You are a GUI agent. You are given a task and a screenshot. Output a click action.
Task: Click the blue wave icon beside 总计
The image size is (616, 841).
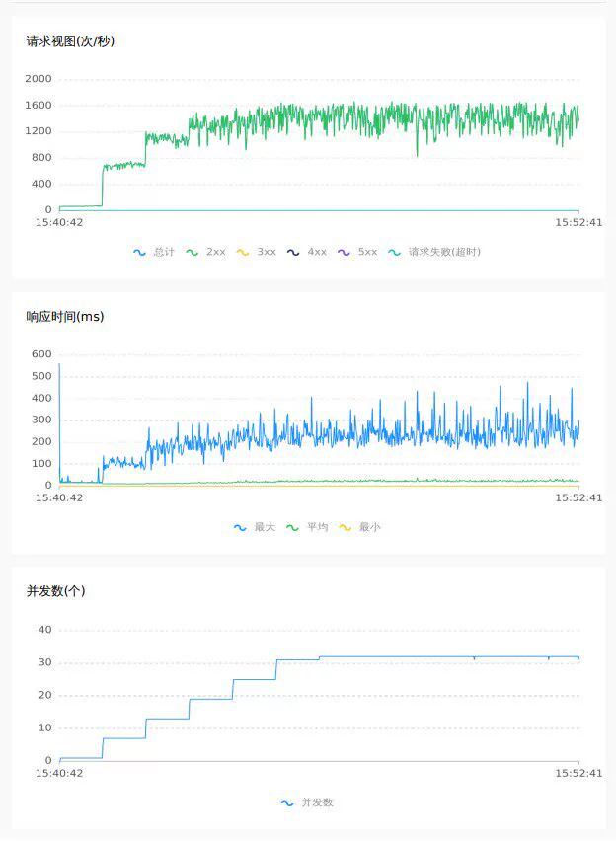coord(139,252)
